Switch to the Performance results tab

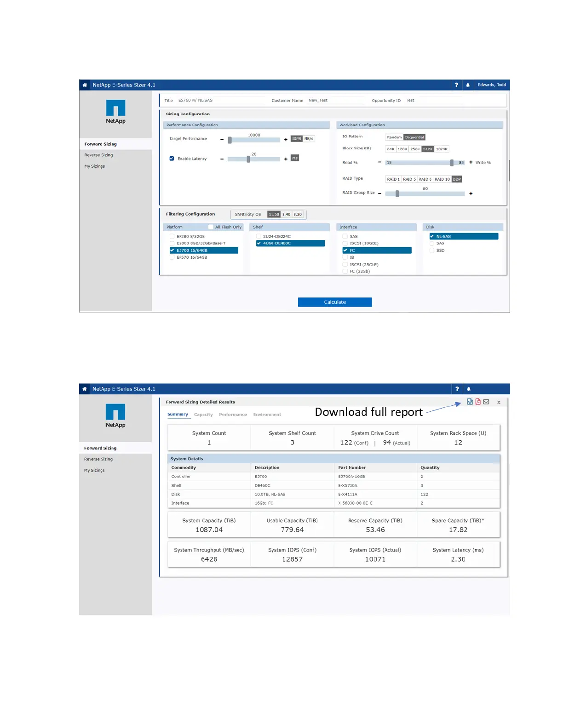(x=233, y=415)
